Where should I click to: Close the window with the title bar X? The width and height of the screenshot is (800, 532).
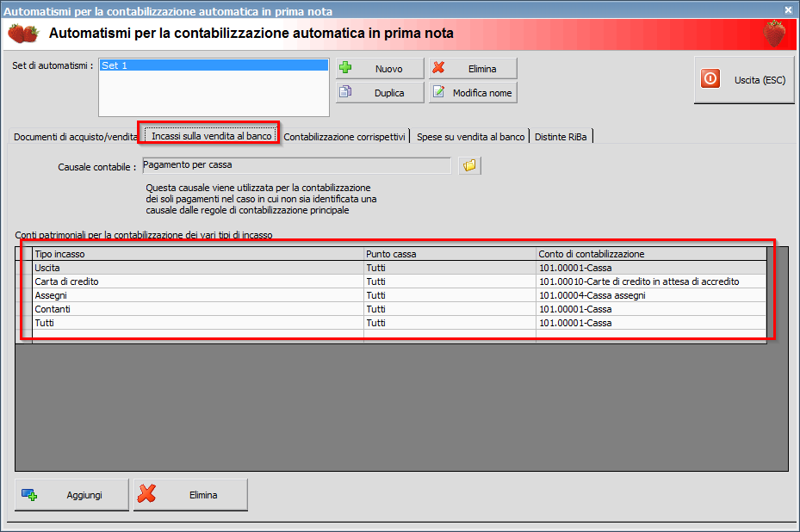788,9
